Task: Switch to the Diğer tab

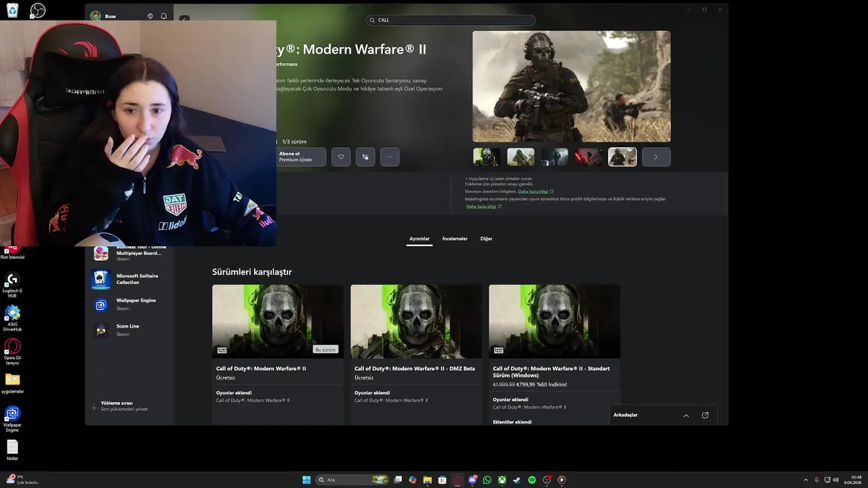Action: point(486,239)
